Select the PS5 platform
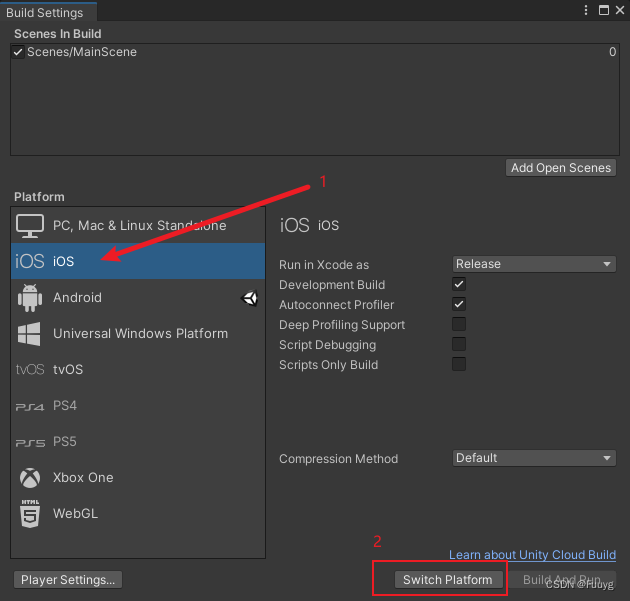The width and height of the screenshot is (630, 601). [x=138, y=442]
